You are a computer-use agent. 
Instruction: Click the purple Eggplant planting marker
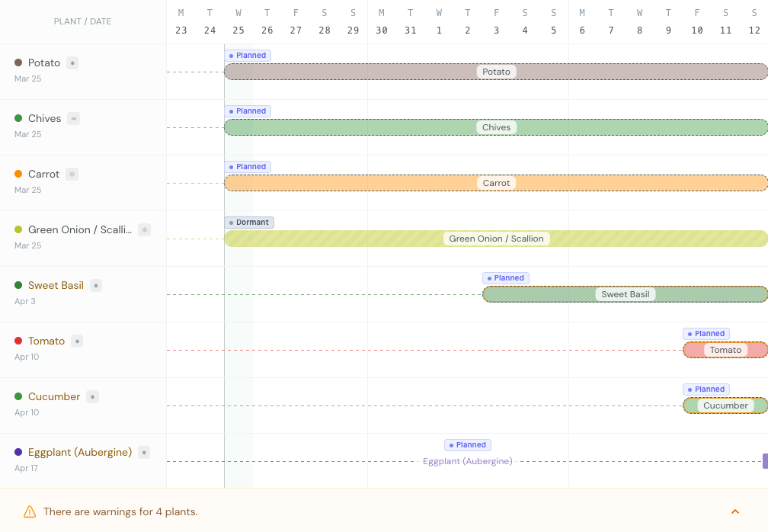[x=764, y=461]
